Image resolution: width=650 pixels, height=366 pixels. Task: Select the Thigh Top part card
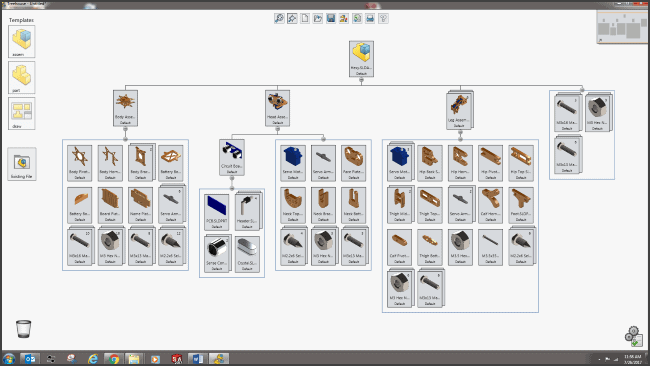[x=430, y=205]
